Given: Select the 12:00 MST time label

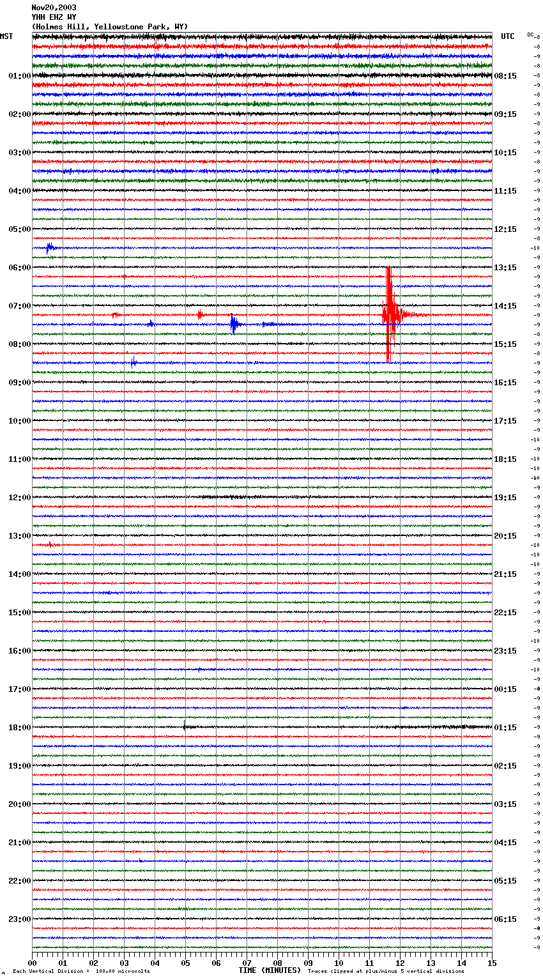Looking at the screenshot, I should tap(20, 498).
